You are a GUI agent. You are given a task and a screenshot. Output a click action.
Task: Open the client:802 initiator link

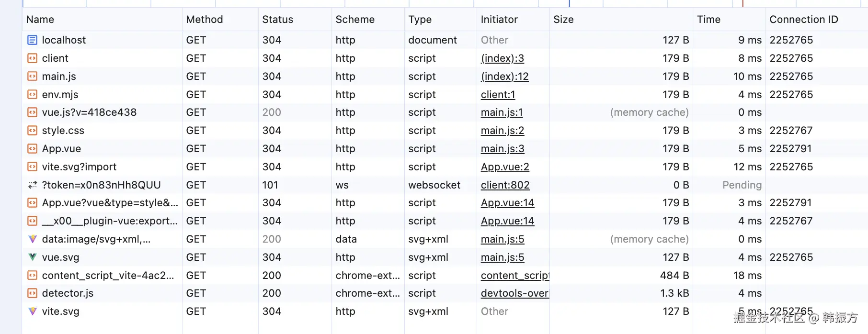(x=505, y=185)
